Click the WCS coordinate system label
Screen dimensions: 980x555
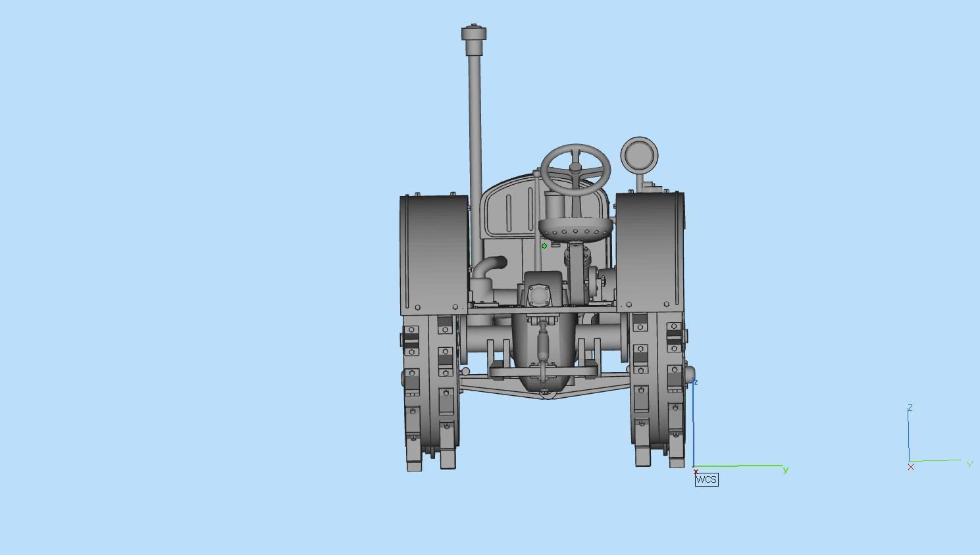(x=706, y=479)
